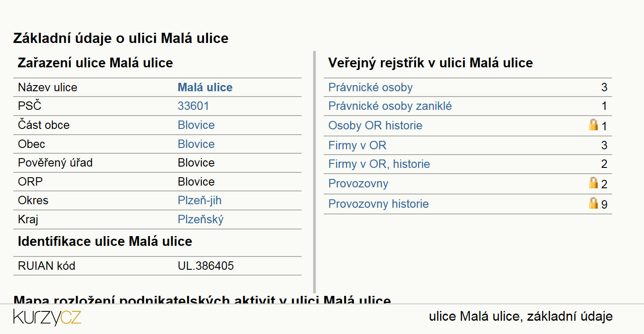
Task: Open the Plzeňský region link
Action: pos(200,219)
